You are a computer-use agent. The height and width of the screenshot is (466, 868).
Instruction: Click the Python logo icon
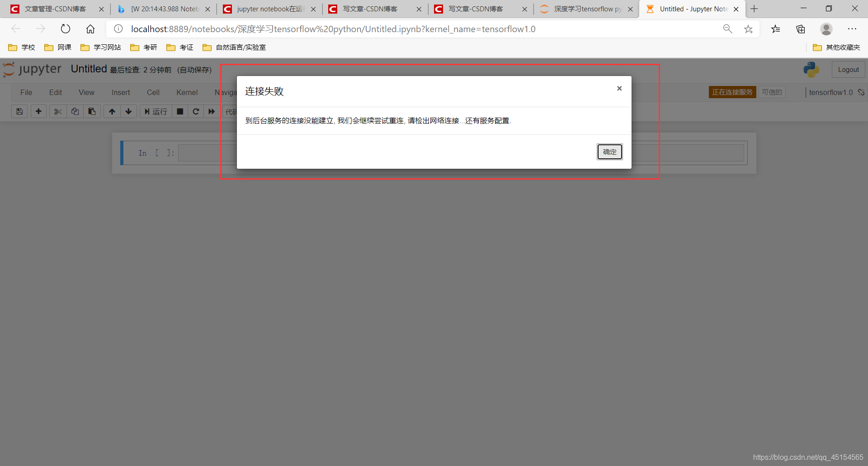click(x=811, y=69)
